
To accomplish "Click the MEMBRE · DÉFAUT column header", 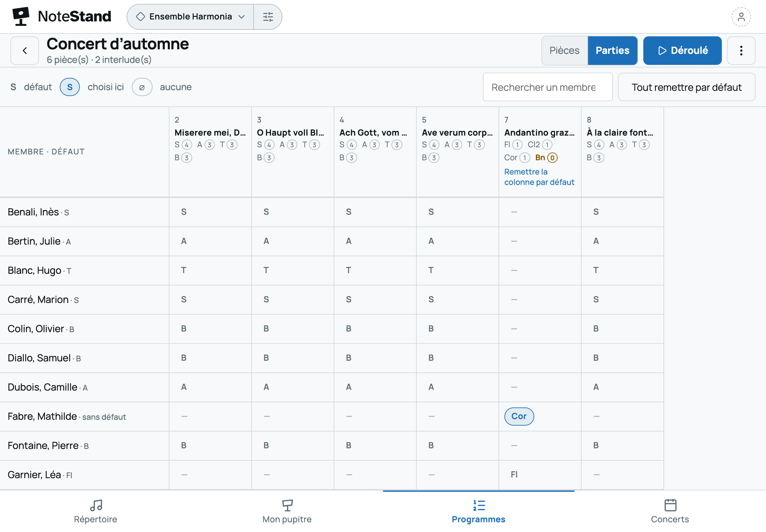I will click(46, 152).
